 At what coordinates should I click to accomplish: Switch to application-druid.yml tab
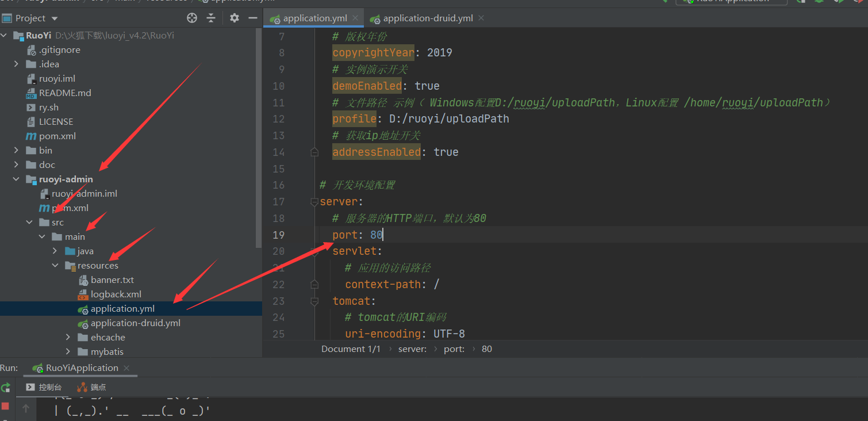click(x=428, y=18)
